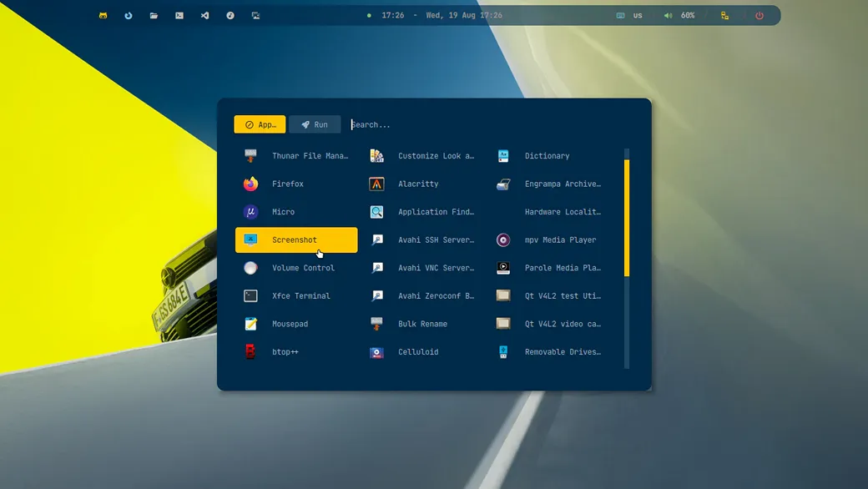Click the 'Wed, 19 Aug 17:26' clock text
The image size is (868, 489).
click(x=464, y=16)
